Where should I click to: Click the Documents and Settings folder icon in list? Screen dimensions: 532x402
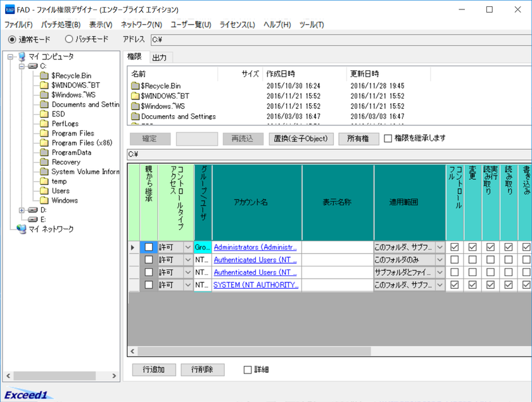135,116
